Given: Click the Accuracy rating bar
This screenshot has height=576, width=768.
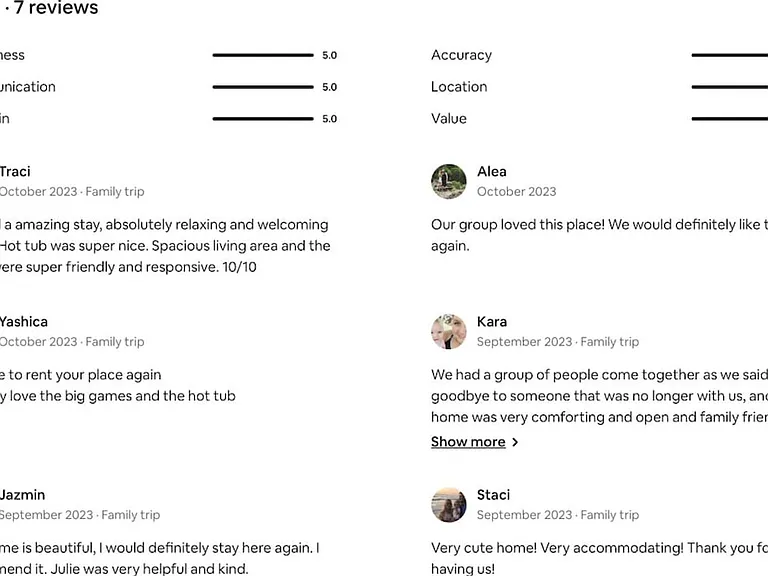Looking at the screenshot, I should click(x=730, y=55).
